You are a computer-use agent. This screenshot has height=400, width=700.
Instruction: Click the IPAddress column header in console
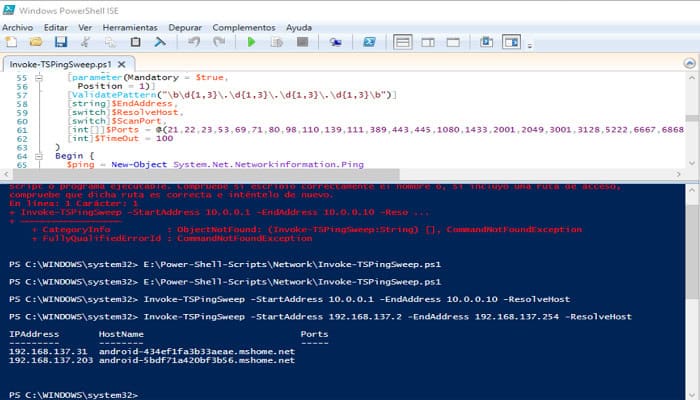click(34, 334)
